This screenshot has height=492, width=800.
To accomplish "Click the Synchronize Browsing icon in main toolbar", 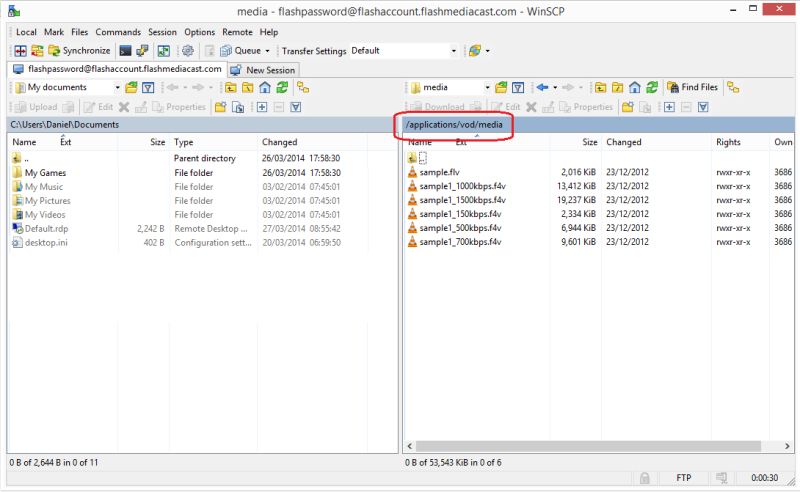I will pyautogui.click(x=37, y=51).
